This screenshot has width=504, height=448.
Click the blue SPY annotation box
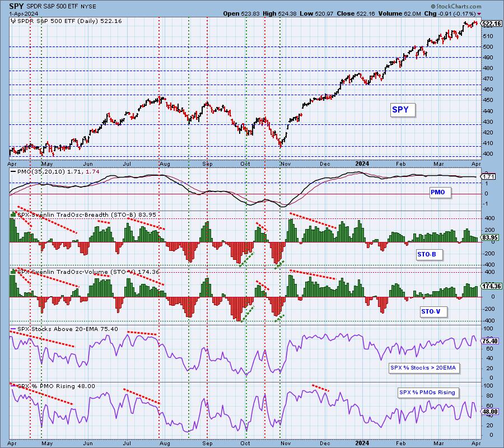[x=403, y=110]
